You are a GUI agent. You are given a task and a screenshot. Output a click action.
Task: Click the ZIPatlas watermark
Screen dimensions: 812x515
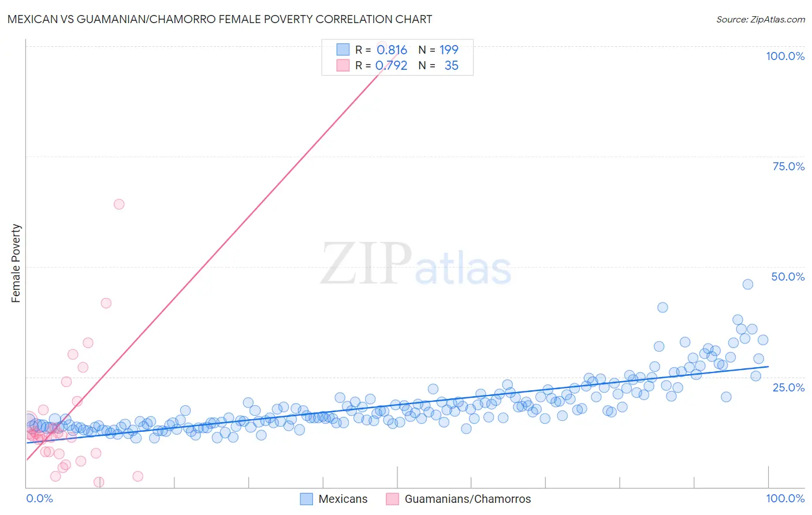click(x=416, y=264)
